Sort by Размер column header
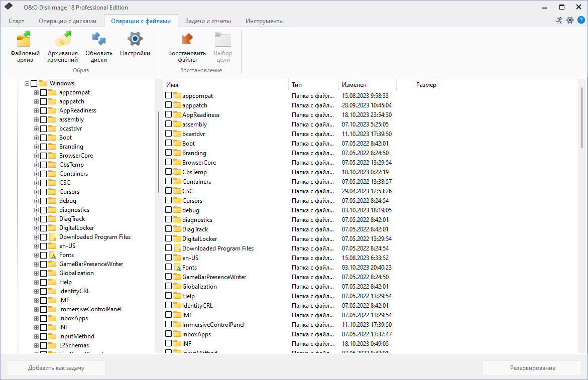Image resolution: width=588 pixels, height=380 pixels. click(x=417, y=85)
